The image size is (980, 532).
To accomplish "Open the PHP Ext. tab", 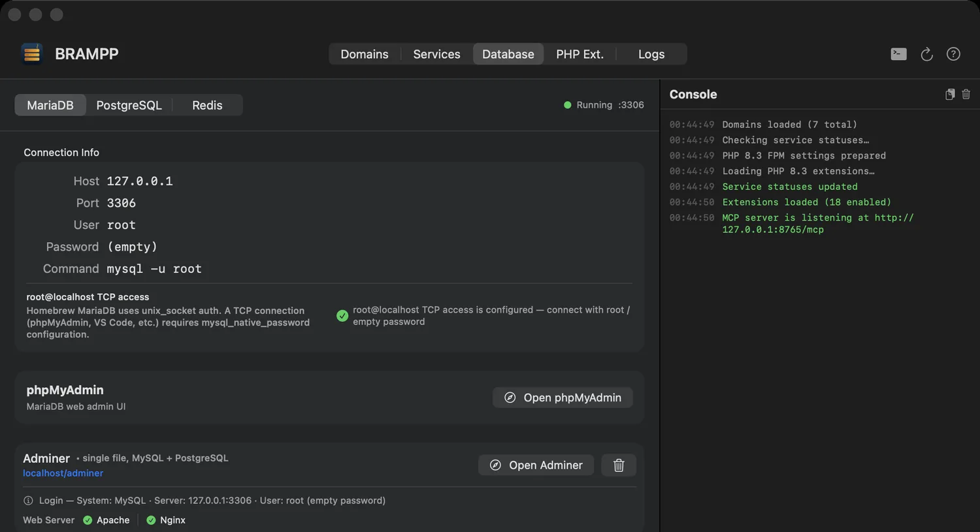I will point(580,54).
